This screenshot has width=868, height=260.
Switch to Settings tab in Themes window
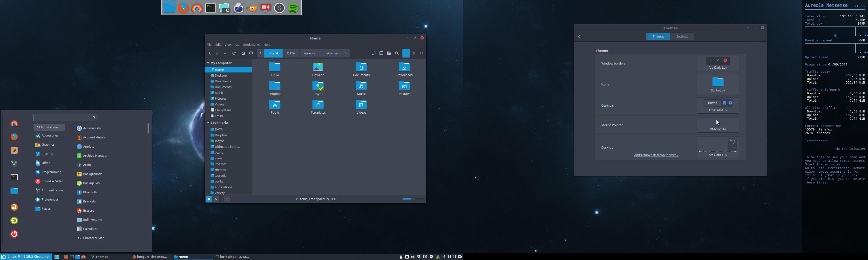[682, 36]
